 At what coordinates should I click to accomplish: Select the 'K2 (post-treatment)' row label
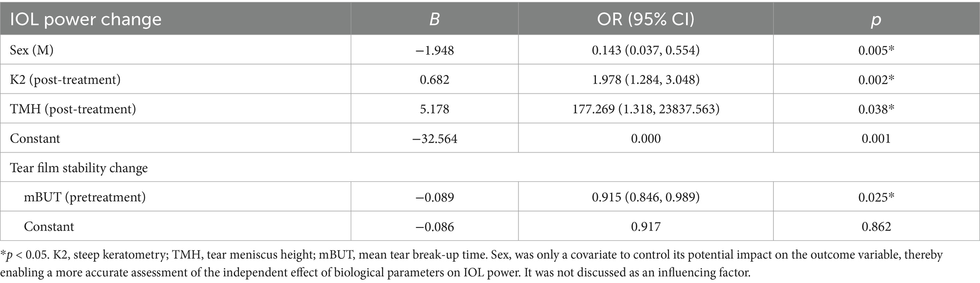[65, 79]
